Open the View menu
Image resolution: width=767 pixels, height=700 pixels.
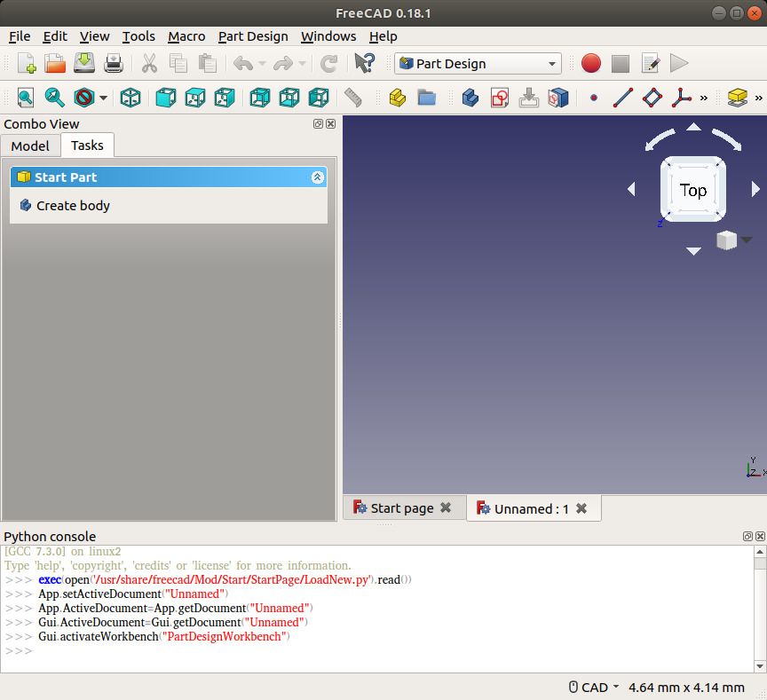pos(94,36)
